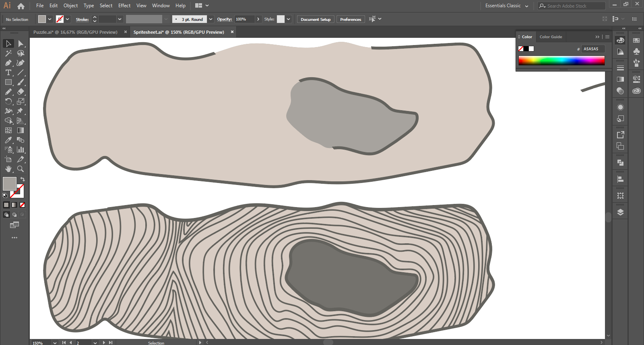The image size is (644, 345).
Task: Select the Selection tool arrow
Action: point(8,43)
